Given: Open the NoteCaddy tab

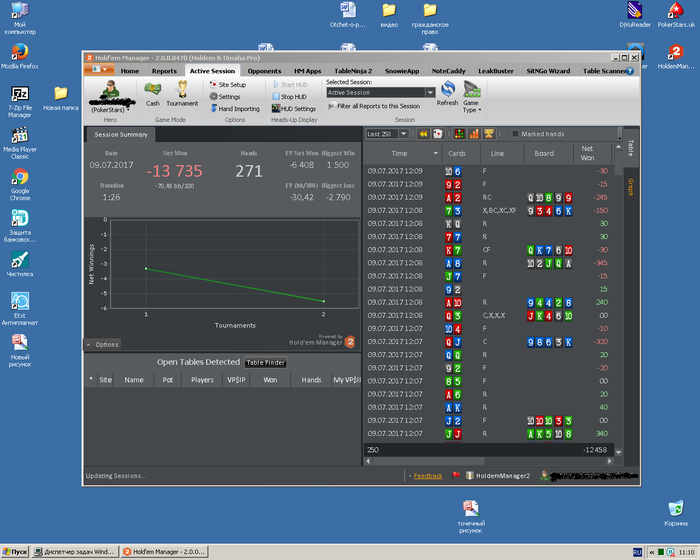Looking at the screenshot, I should [x=448, y=71].
